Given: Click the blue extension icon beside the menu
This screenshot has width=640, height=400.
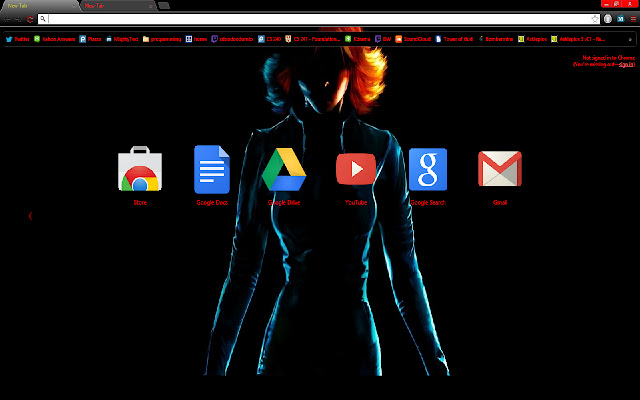Looking at the screenshot, I should (x=620, y=19).
